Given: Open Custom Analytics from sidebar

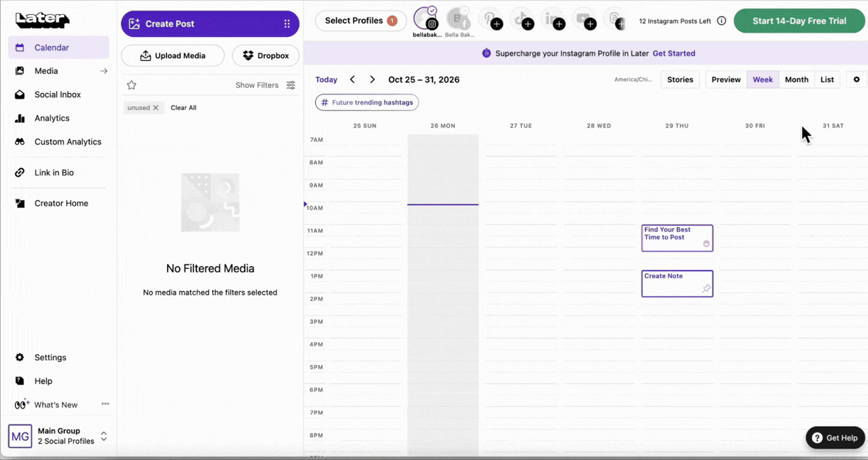Looking at the screenshot, I should click(58, 142).
